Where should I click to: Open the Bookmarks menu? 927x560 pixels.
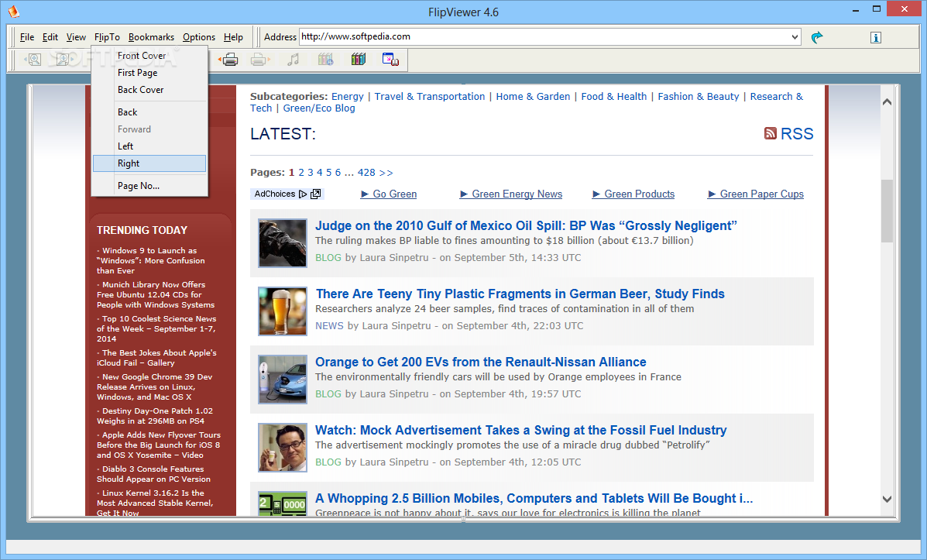pyautogui.click(x=151, y=36)
